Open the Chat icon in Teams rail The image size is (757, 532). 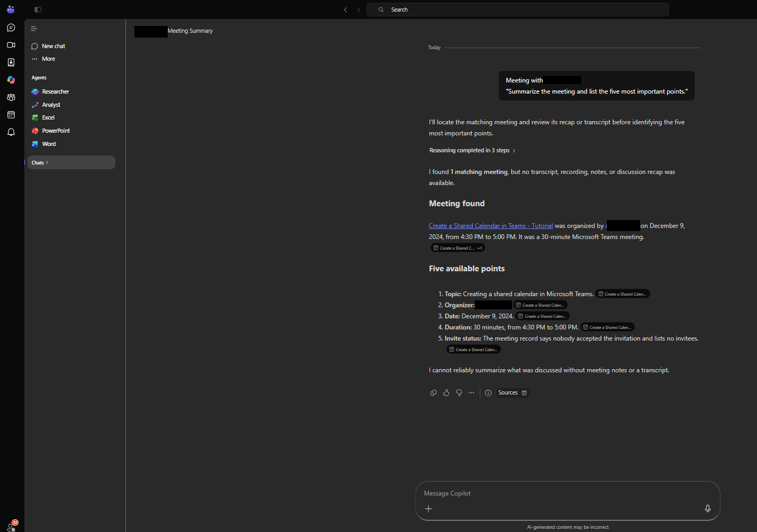[x=11, y=27]
